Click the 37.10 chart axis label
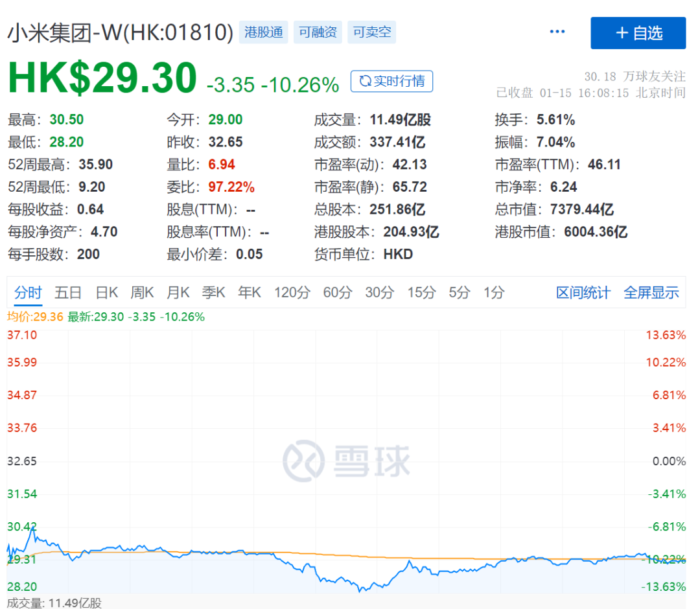The height and width of the screenshot is (609, 700). click(22, 335)
